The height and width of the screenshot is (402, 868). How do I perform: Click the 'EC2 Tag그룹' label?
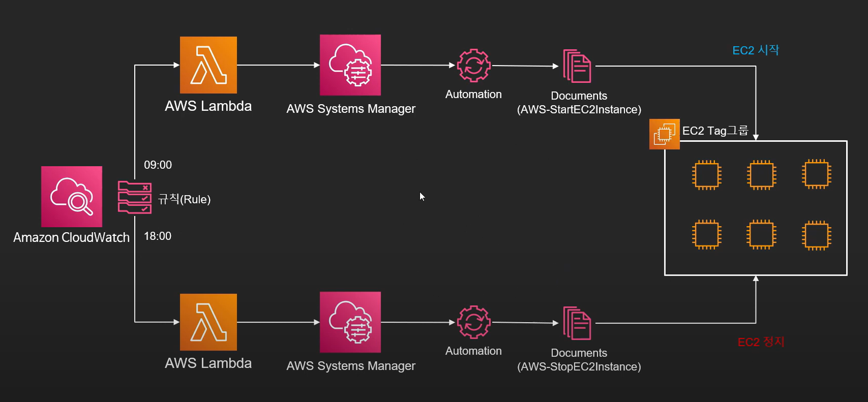pos(715,131)
